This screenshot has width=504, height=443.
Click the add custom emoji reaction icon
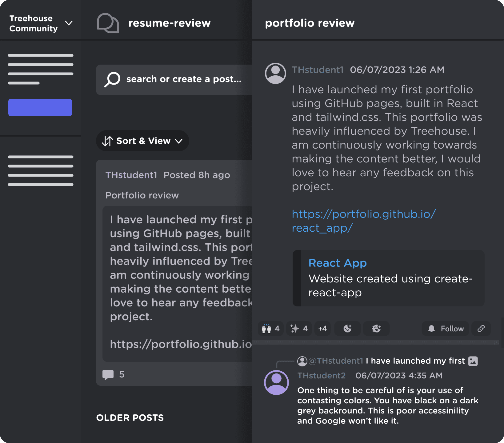[x=376, y=329]
